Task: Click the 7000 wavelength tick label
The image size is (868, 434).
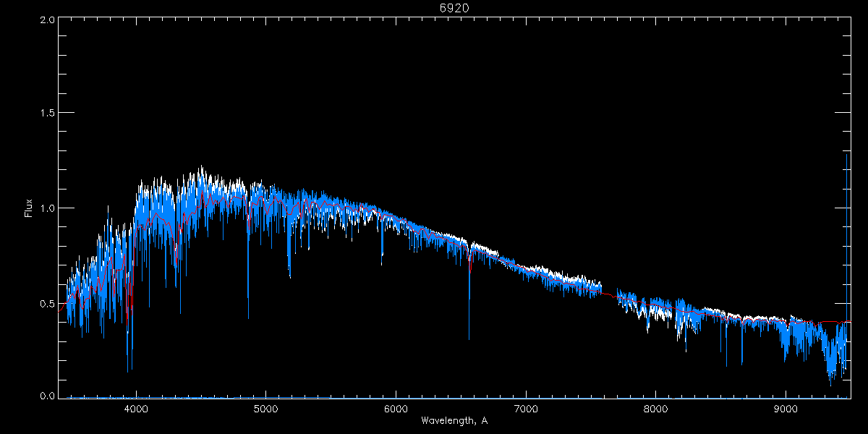Action: click(526, 409)
